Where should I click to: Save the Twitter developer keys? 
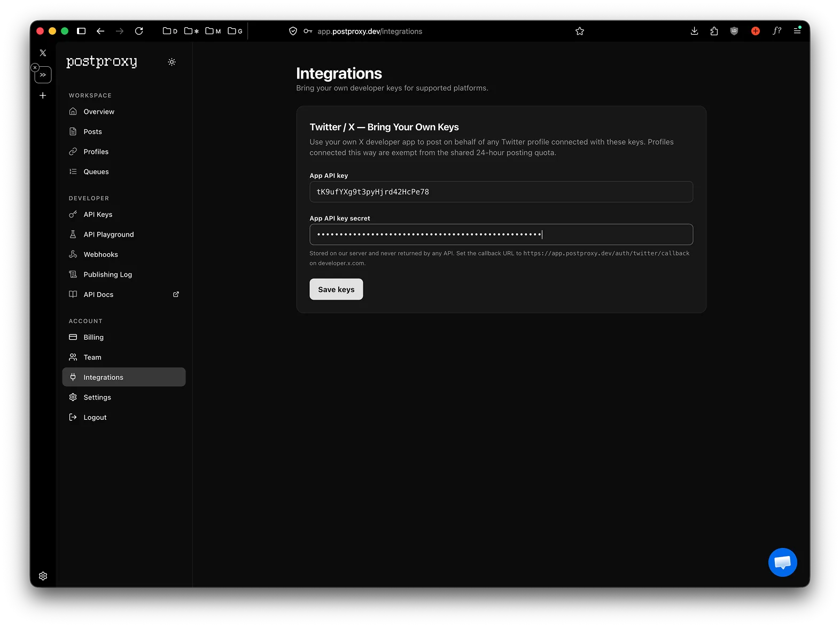[336, 289]
